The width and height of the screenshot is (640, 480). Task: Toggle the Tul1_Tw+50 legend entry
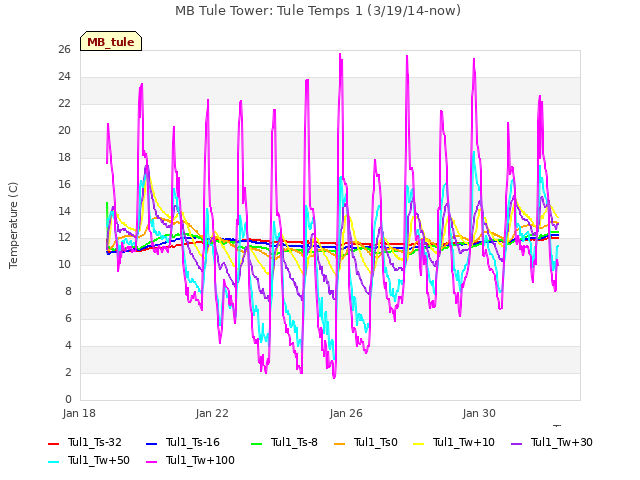pos(89,460)
